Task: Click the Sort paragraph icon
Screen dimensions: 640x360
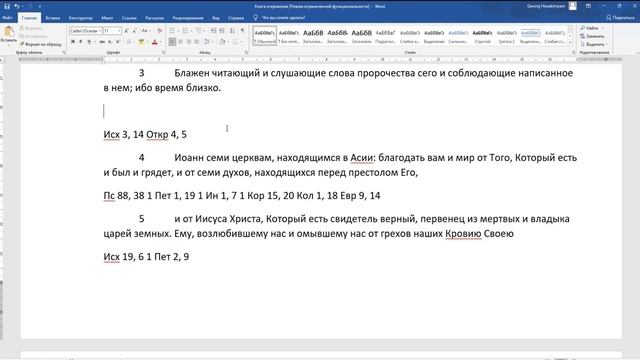Action: coord(232,31)
